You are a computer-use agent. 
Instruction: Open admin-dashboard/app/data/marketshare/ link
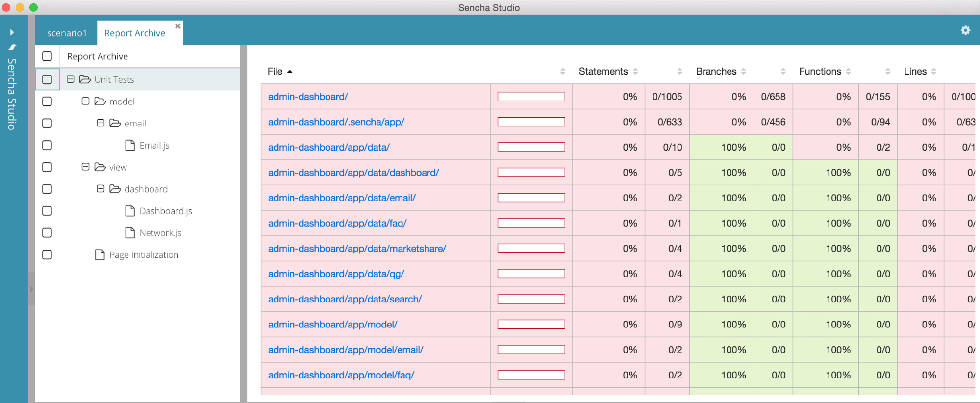point(357,249)
